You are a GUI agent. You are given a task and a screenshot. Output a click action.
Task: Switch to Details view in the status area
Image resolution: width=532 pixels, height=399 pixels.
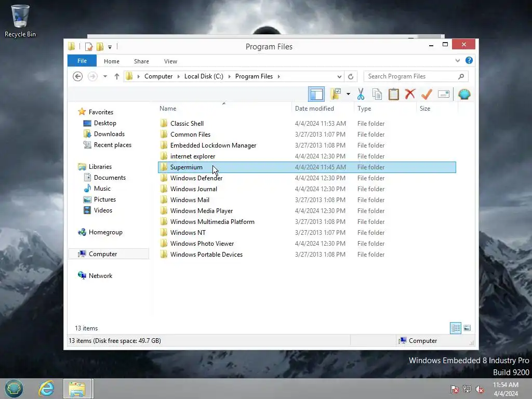pos(455,328)
